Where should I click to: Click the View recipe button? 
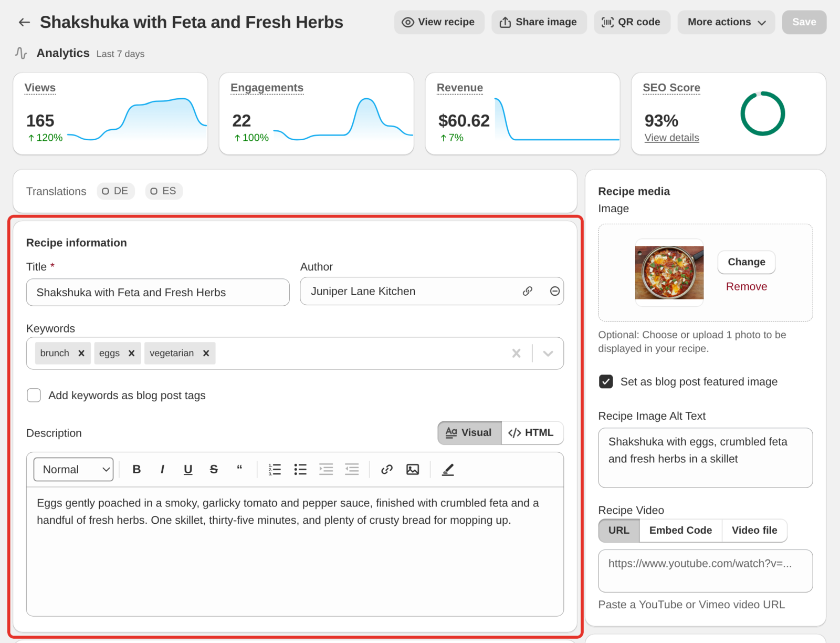pos(439,22)
